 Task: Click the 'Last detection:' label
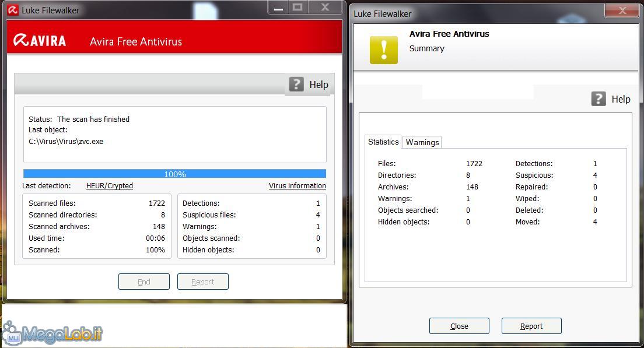pos(47,185)
